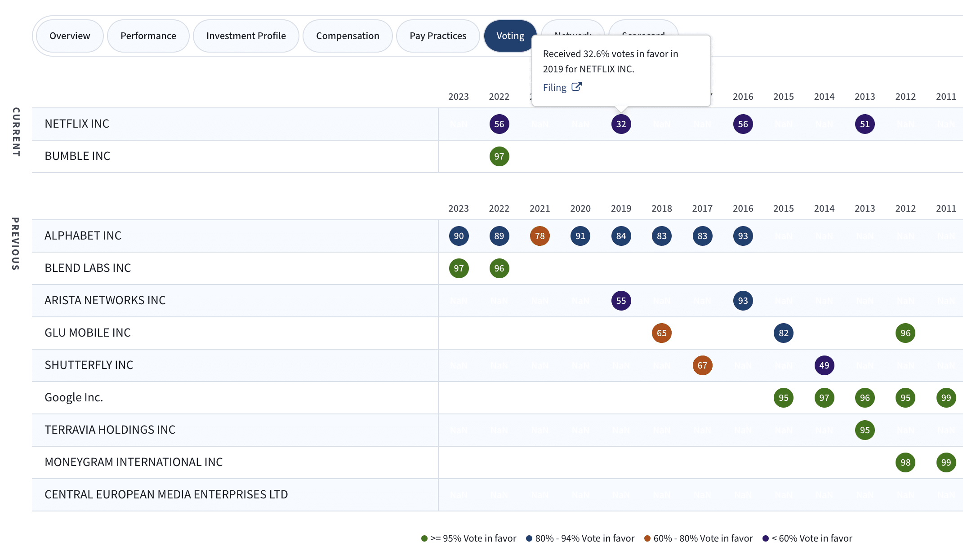This screenshot has height=560, width=963.
Task: Select the TERRAVIA HOLDINGS INC name
Action: coord(110,430)
